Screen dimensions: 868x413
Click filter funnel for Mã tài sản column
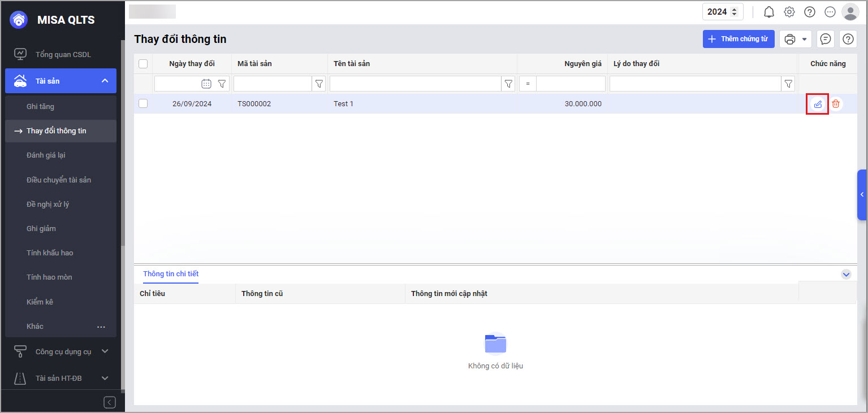(319, 84)
